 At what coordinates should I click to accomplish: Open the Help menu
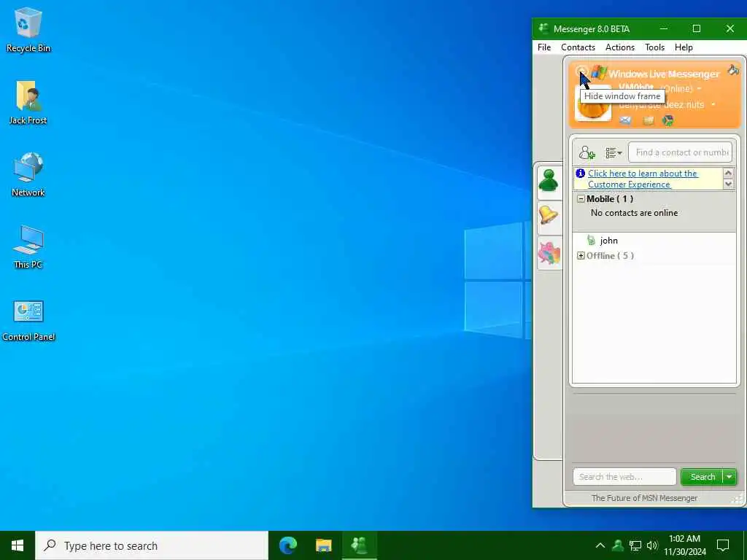pyautogui.click(x=684, y=47)
